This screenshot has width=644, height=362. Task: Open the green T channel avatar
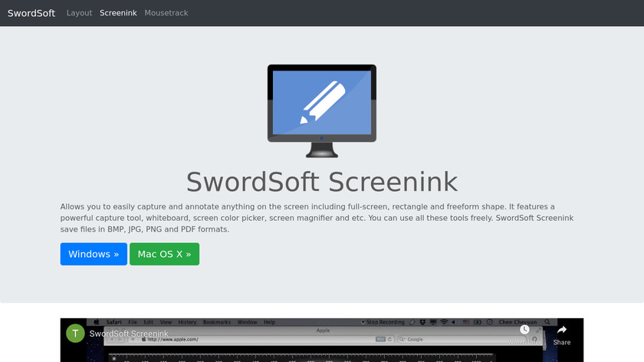tap(75, 334)
